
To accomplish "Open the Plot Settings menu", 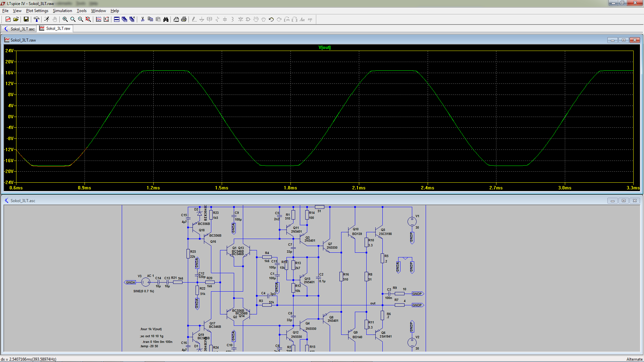I will click(37, 11).
